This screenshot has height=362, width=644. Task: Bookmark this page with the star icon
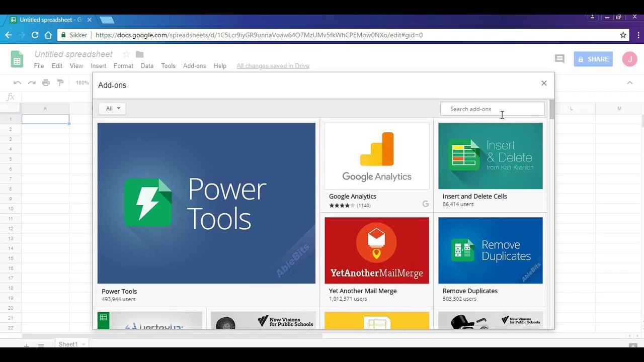623,35
